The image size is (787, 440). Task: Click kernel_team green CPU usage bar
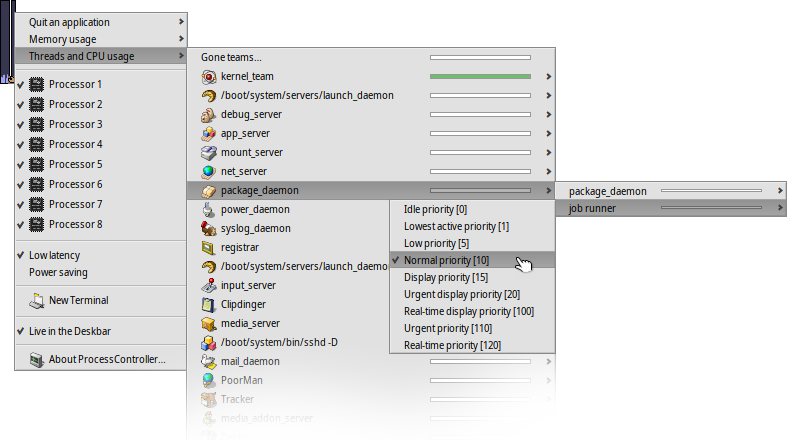point(480,77)
